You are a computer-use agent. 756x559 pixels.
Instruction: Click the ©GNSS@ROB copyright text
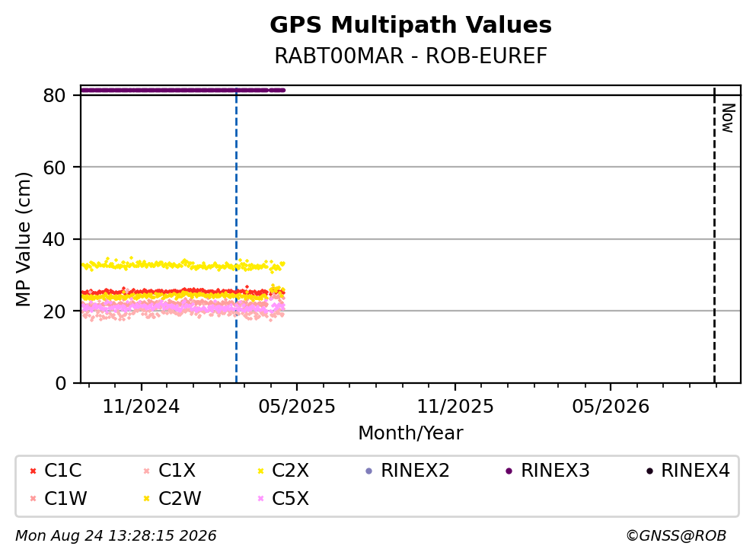[x=676, y=535]
